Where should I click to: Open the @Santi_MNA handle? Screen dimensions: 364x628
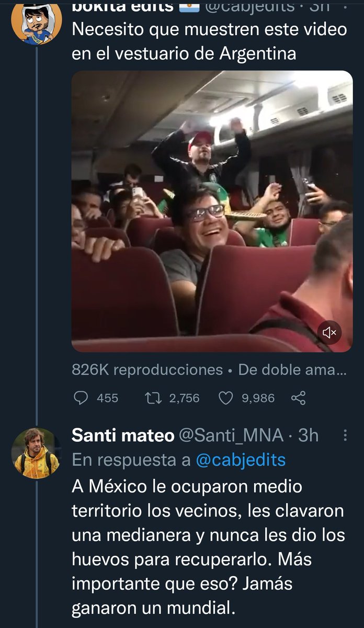click(x=231, y=435)
